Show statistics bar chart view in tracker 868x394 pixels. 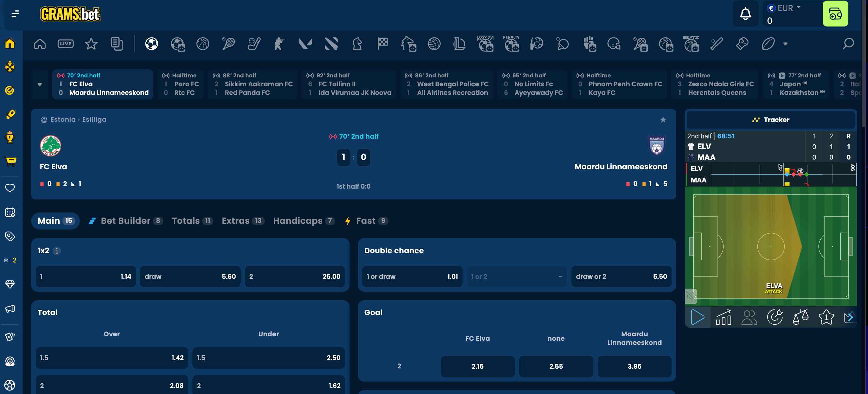click(x=723, y=317)
